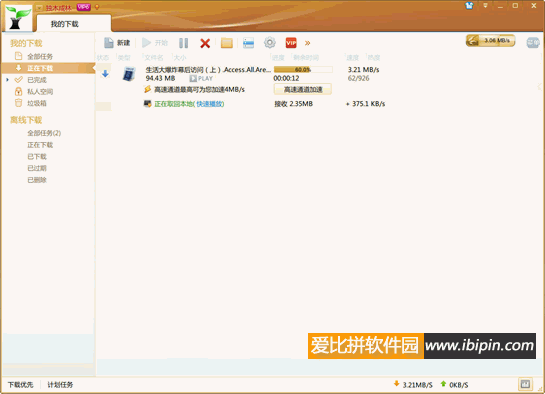Click the 94.43 MB file size

[x=160, y=79]
